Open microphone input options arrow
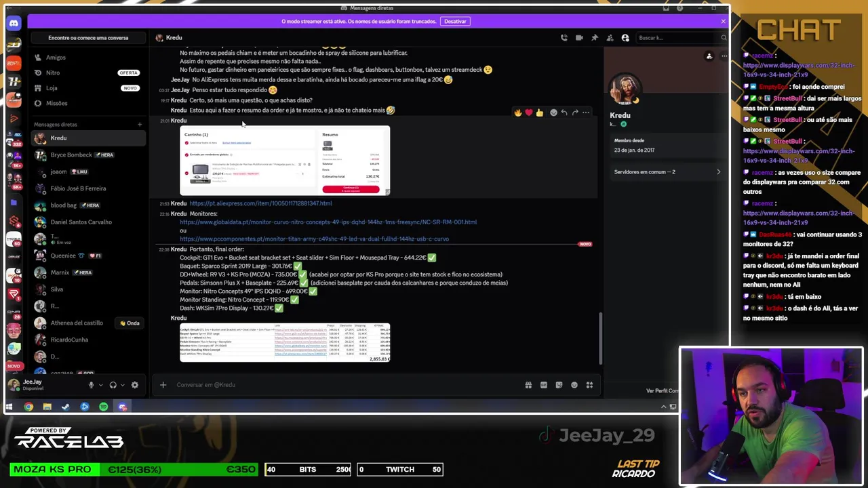 100,385
